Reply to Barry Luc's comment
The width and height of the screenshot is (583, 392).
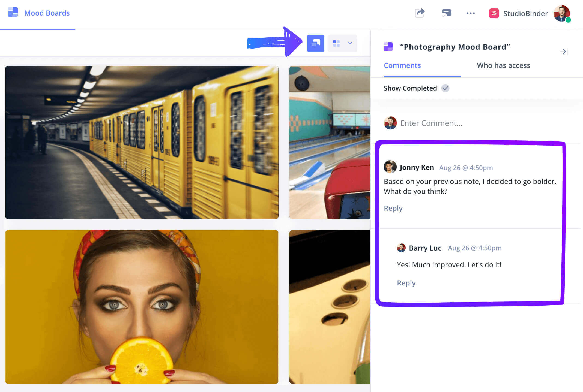(406, 283)
